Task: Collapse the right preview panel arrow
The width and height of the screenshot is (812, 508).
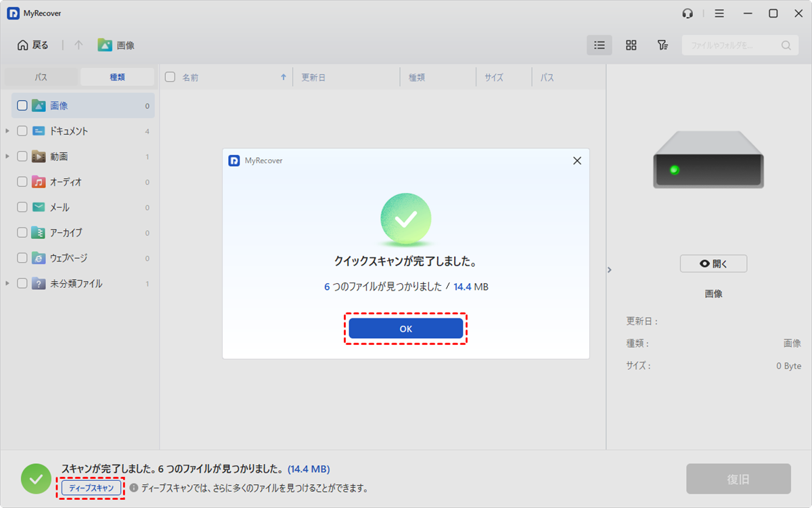Action: (609, 270)
